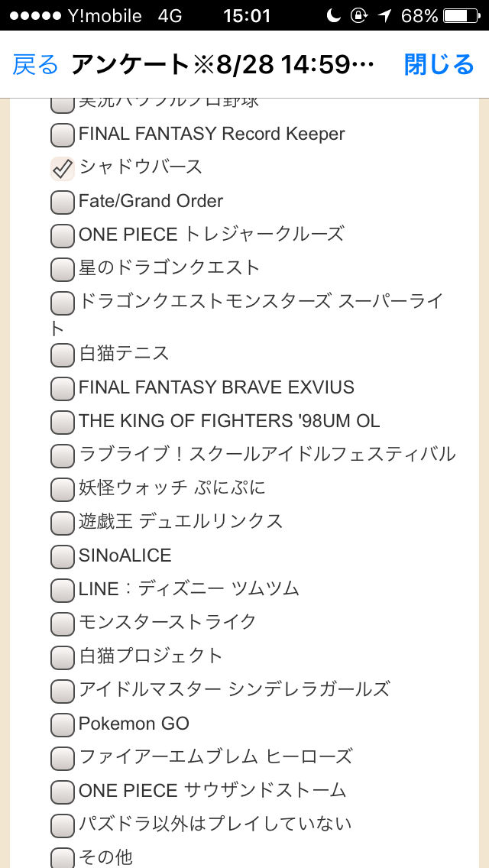
Task: Check FINAL FANTASY Record Keeper checkbox
Action: pos(63,135)
